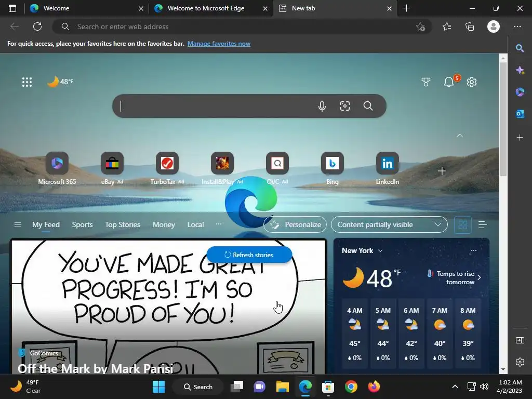
Task: Open more options on weather card
Action: (474, 251)
